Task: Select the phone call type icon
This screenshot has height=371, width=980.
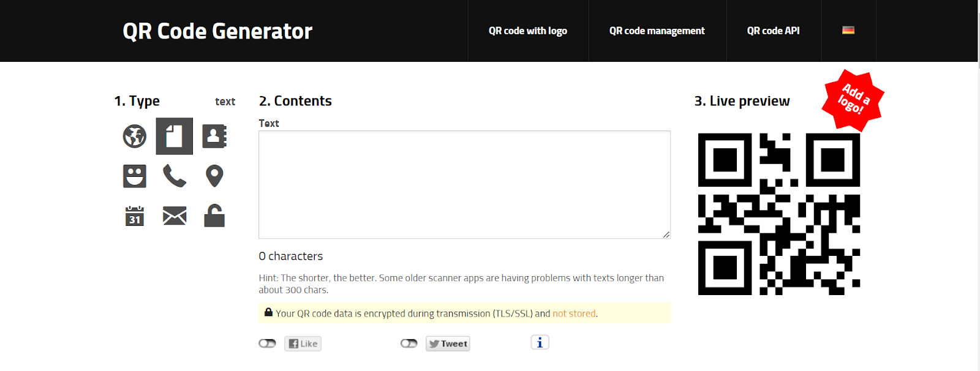Action: pyautogui.click(x=175, y=176)
